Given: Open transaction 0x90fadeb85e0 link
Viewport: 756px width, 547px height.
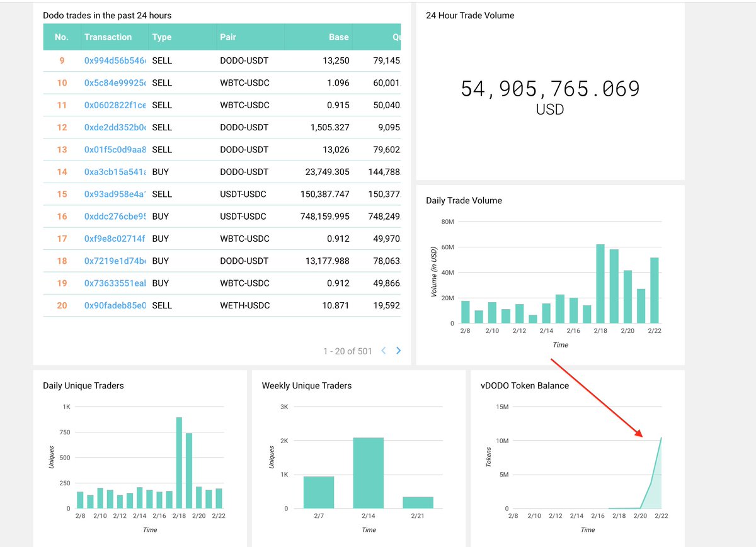Looking at the screenshot, I should (x=115, y=305).
